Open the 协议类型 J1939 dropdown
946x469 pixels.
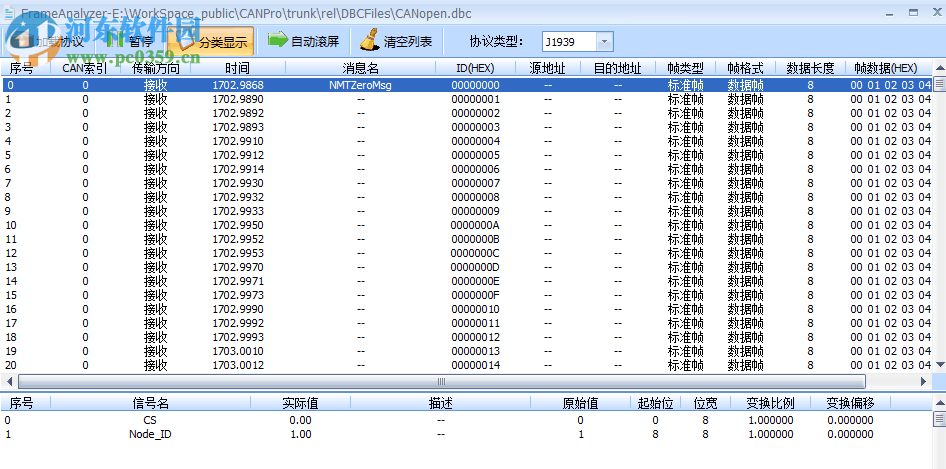pos(605,42)
